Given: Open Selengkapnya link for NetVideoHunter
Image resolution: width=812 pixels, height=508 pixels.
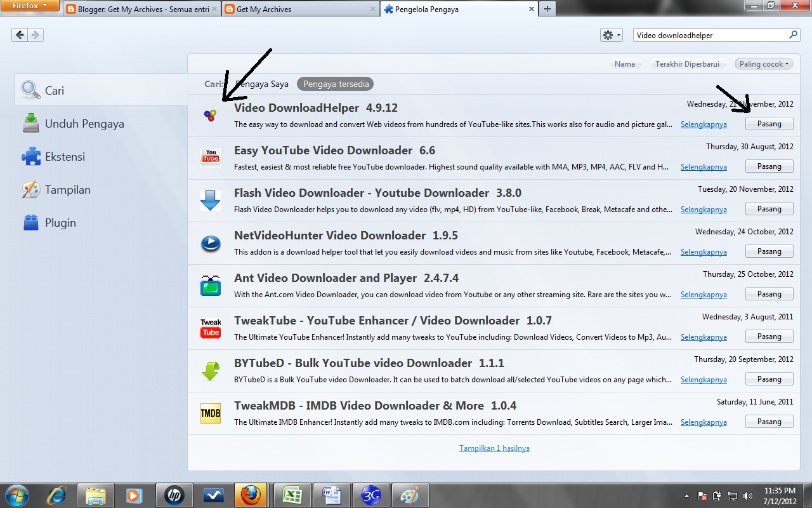Looking at the screenshot, I should 704,252.
